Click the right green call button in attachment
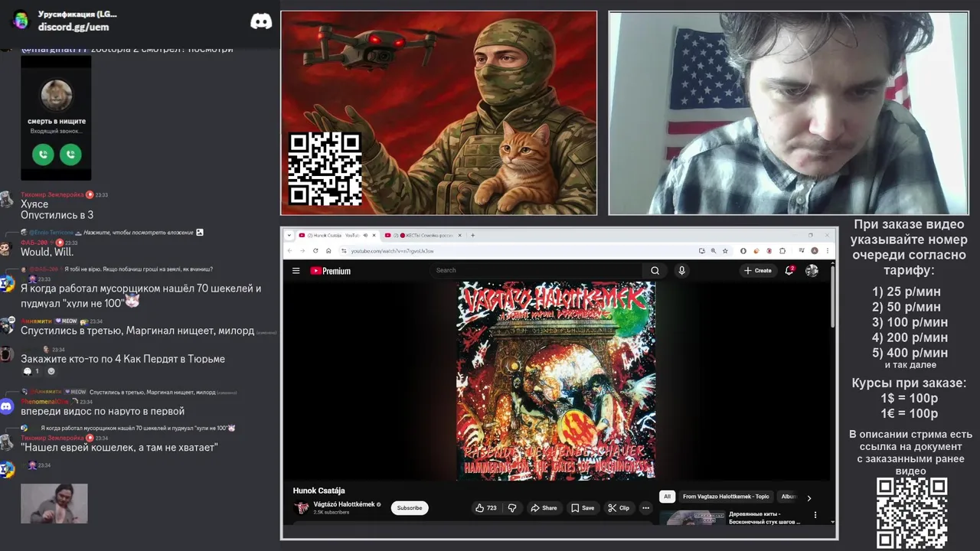Screen dimensions: 980x551 click(x=70, y=155)
